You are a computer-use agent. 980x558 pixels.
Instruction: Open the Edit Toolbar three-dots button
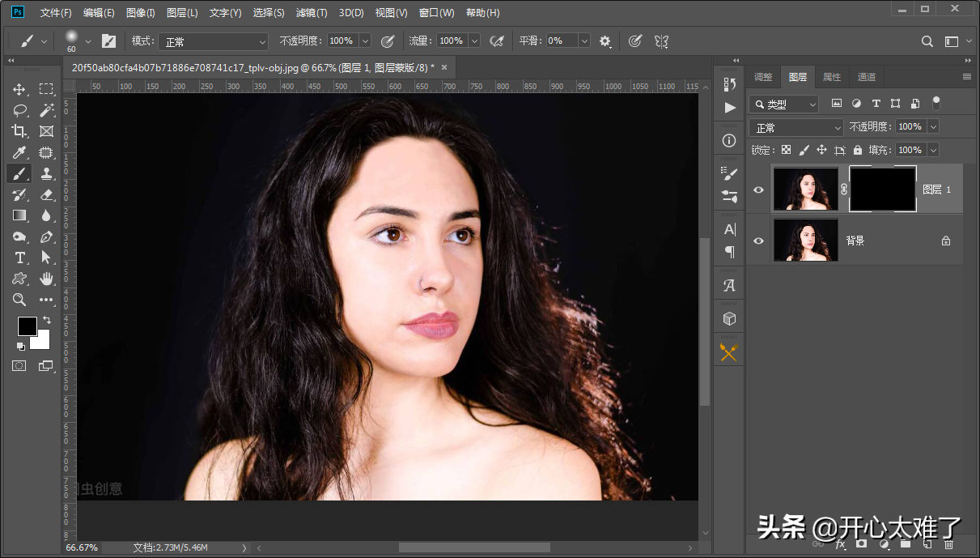pyautogui.click(x=46, y=300)
